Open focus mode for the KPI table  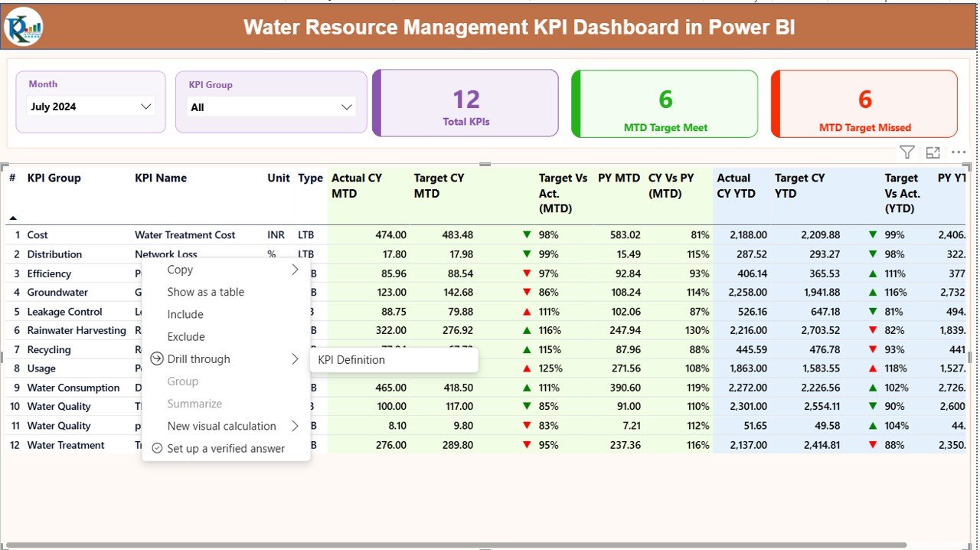(x=933, y=152)
